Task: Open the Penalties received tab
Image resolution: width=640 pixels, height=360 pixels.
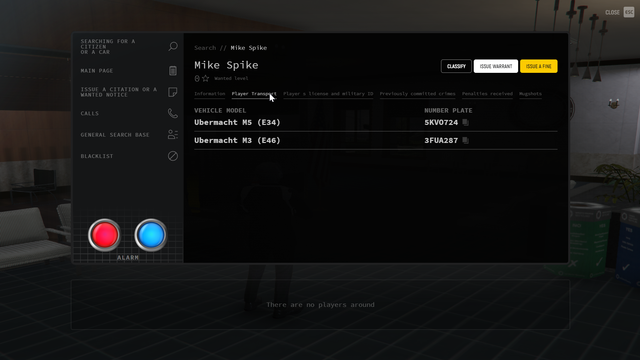Action: [x=487, y=94]
